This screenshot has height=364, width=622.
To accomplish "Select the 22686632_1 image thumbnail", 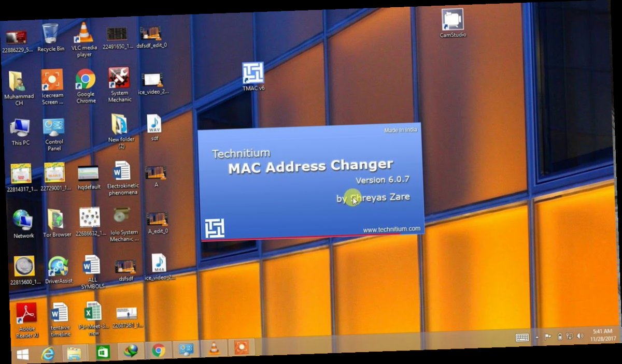I will [90, 222].
